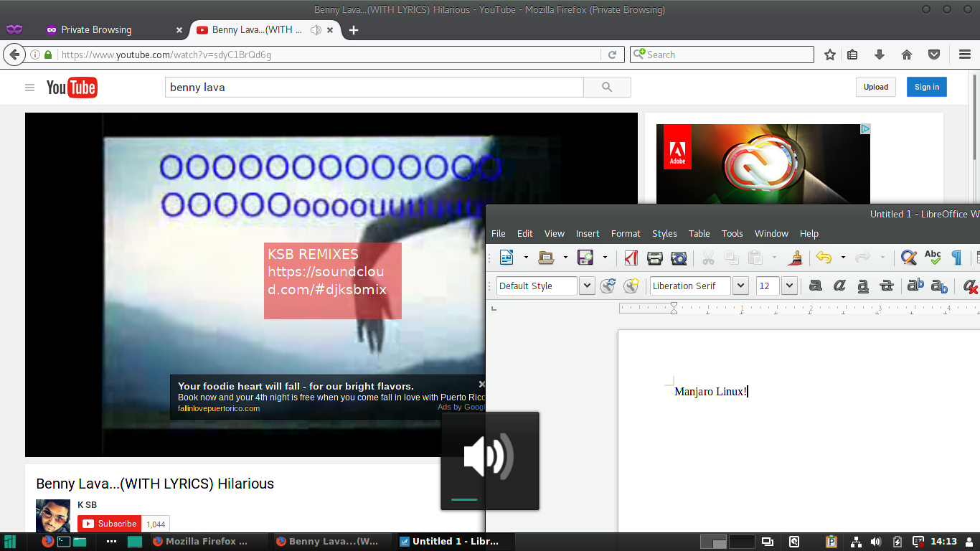
Task: Open the Edit menu in LibreOffice
Action: tap(525, 233)
